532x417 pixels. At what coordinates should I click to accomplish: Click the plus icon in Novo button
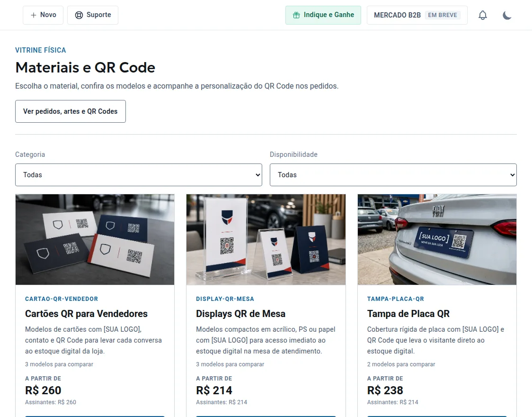[33, 15]
